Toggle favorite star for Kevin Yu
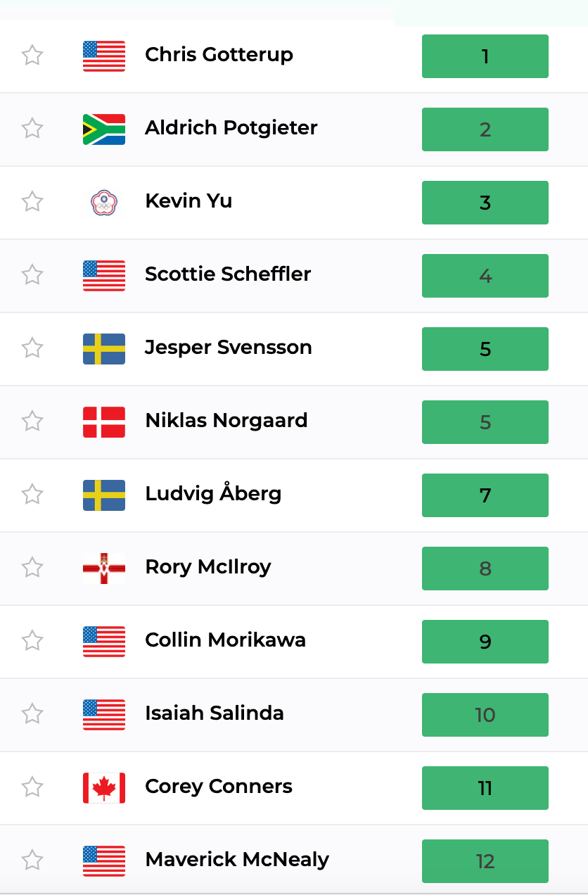This screenshot has height=895, width=588. pyautogui.click(x=32, y=201)
